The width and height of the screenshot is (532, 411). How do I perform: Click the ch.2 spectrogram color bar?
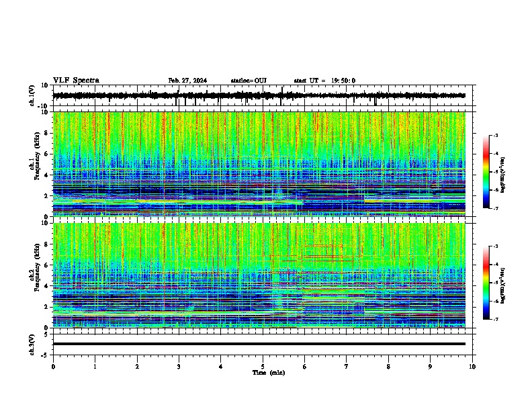[x=486, y=283]
